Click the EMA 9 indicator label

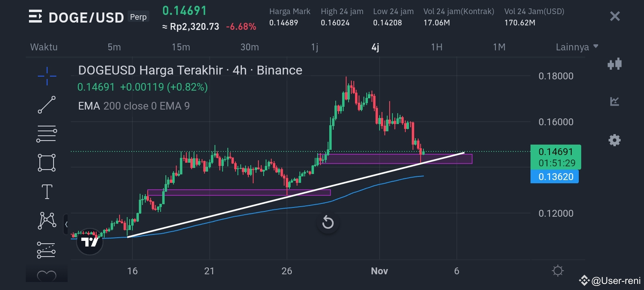175,106
